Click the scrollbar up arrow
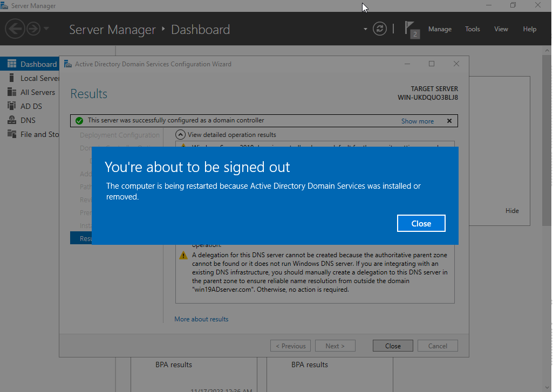 tap(547, 50)
